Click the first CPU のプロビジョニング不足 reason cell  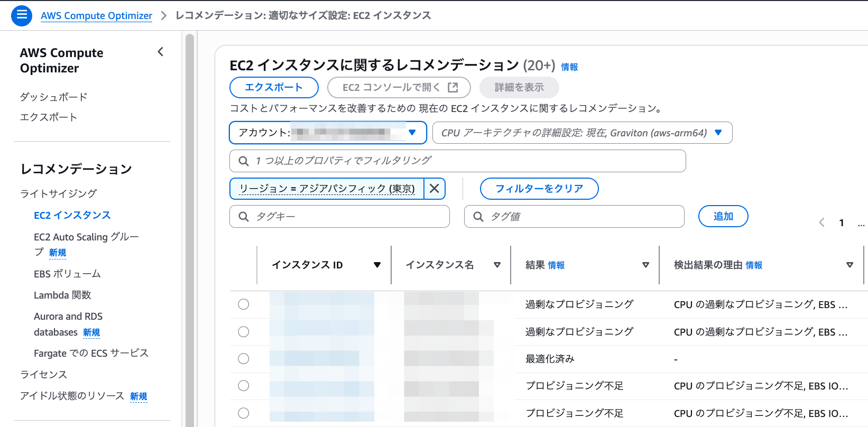click(761, 386)
